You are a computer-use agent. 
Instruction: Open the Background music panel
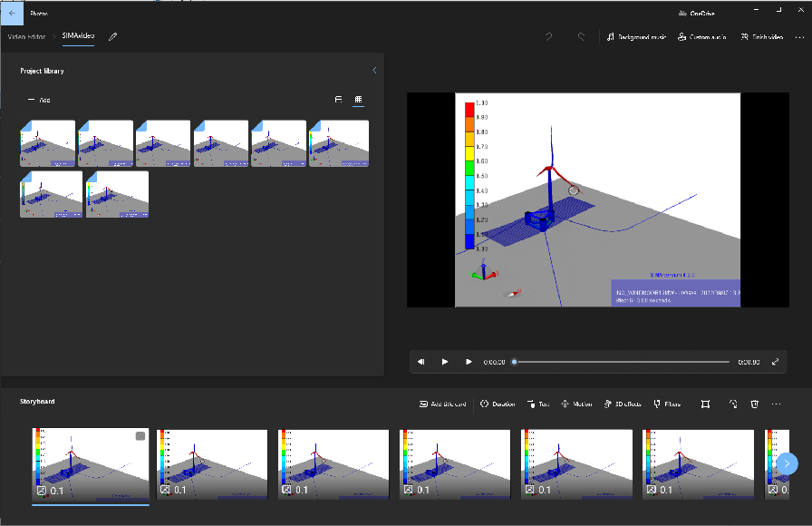click(x=636, y=36)
